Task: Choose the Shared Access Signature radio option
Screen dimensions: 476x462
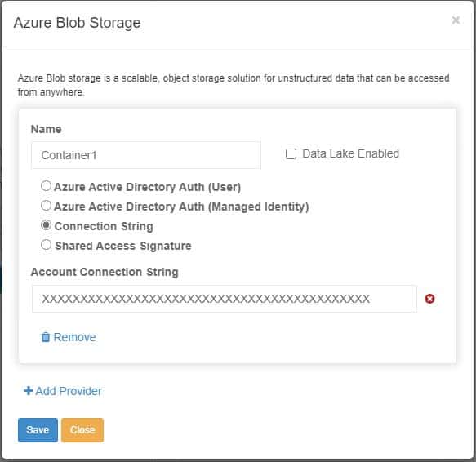Action: click(x=46, y=244)
